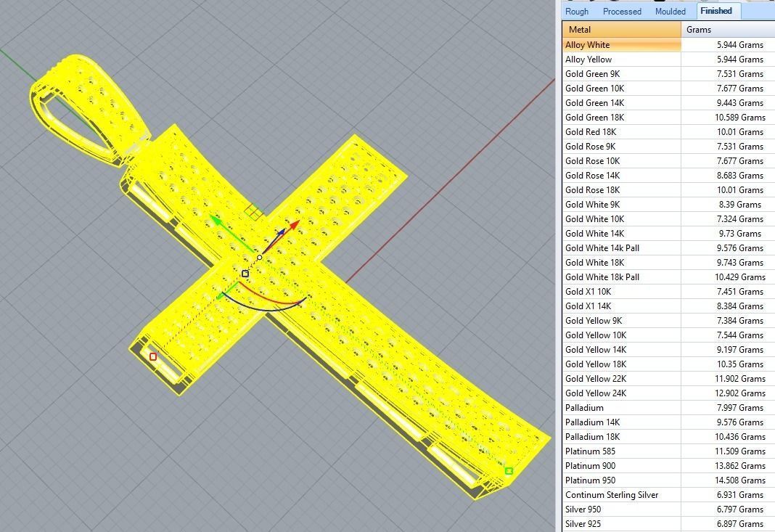Sort by the Metal column header
Image resolution: width=775 pixels, height=532 pixels.
622,30
